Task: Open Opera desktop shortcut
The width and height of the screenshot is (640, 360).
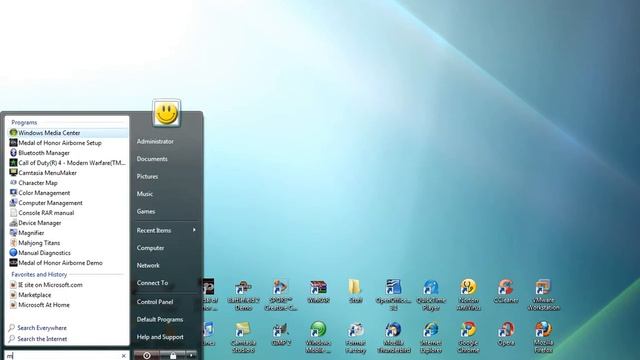Action: [506, 334]
